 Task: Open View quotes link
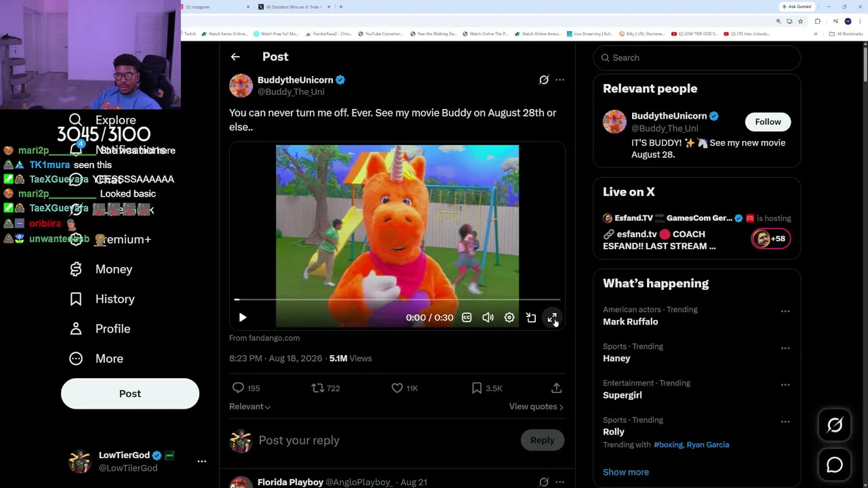pos(536,407)
